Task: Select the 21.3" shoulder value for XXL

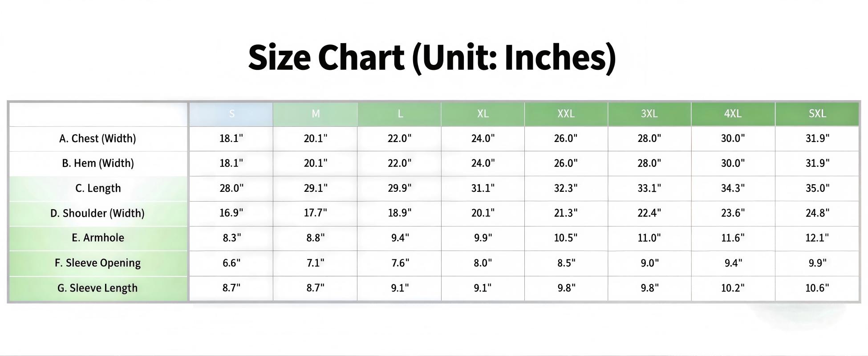Action: (566, 213)
